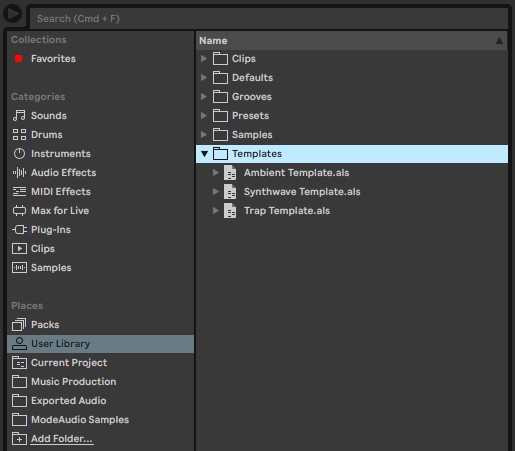The height and width of the screenshot is (451, 515).
Task: Click the Sounds category music note icon
Action: pyautogui.click(x=19, y=116)
